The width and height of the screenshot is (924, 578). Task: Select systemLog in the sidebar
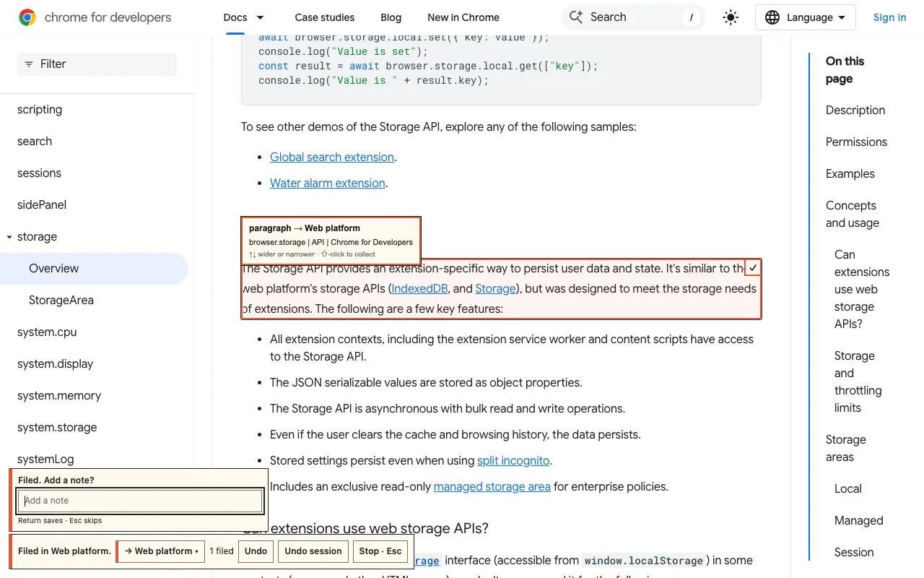(45, 460)
